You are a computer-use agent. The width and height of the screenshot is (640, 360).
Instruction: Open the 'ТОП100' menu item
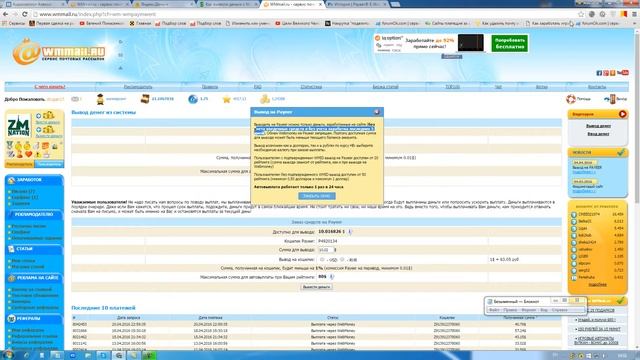pos(453,87)
